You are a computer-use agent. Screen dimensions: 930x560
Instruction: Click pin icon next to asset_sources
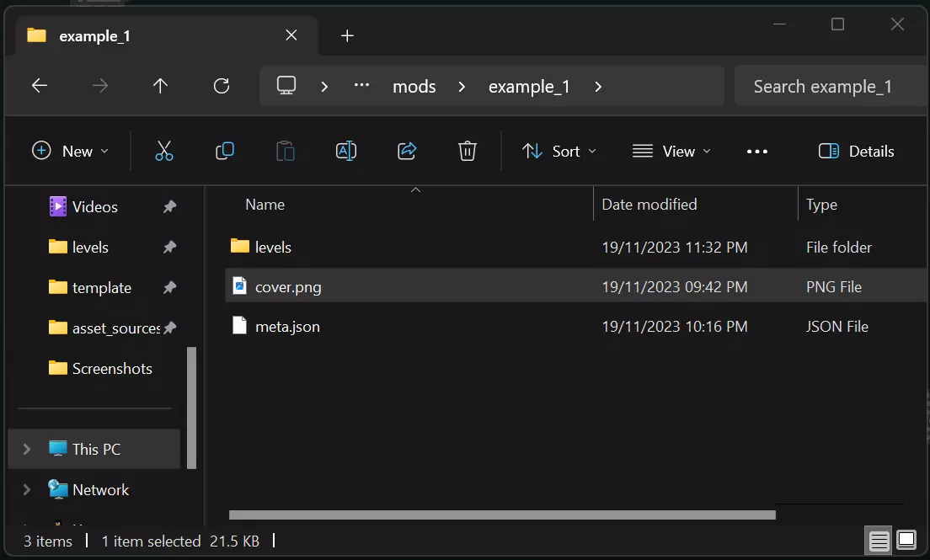pyautogui.click(x=169, y=328)
